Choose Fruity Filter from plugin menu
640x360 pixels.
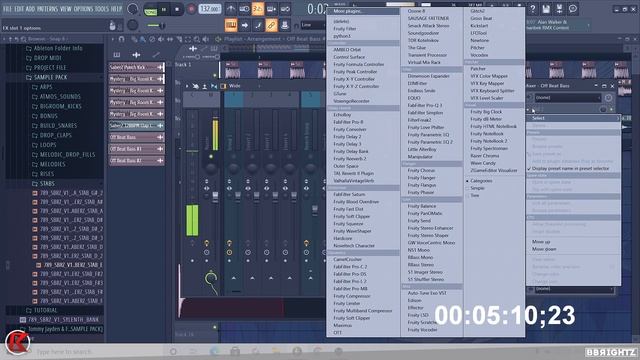point(344,29)
